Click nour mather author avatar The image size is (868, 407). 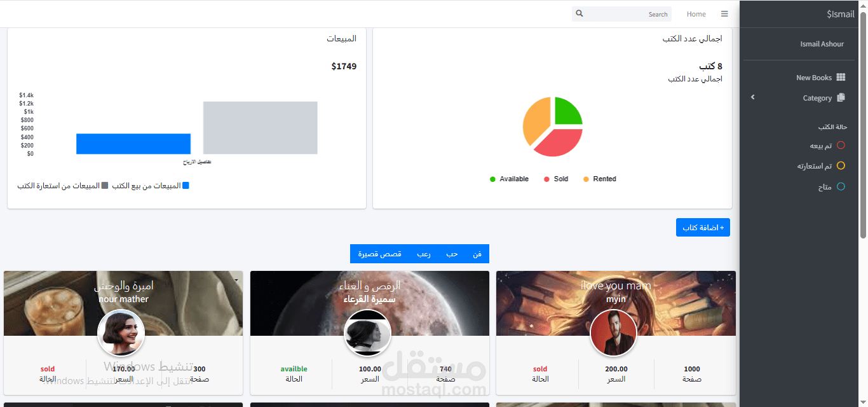(x=121, y=333)
